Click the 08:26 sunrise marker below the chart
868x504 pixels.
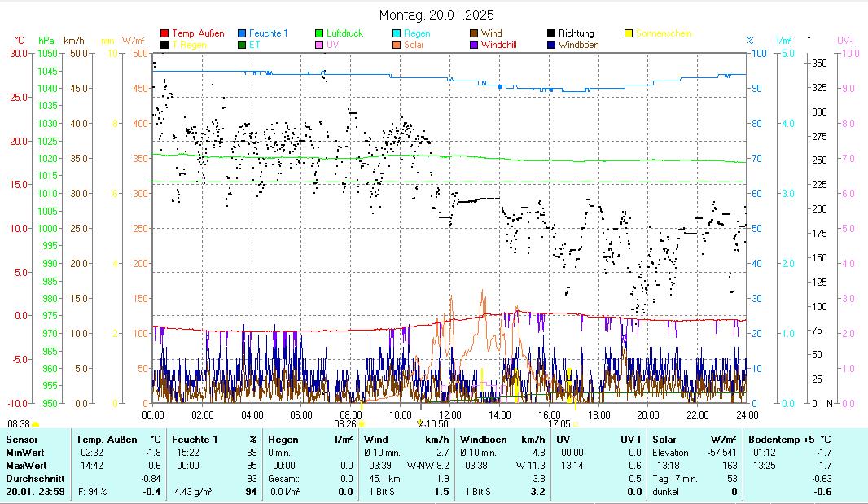pos(345,423)
